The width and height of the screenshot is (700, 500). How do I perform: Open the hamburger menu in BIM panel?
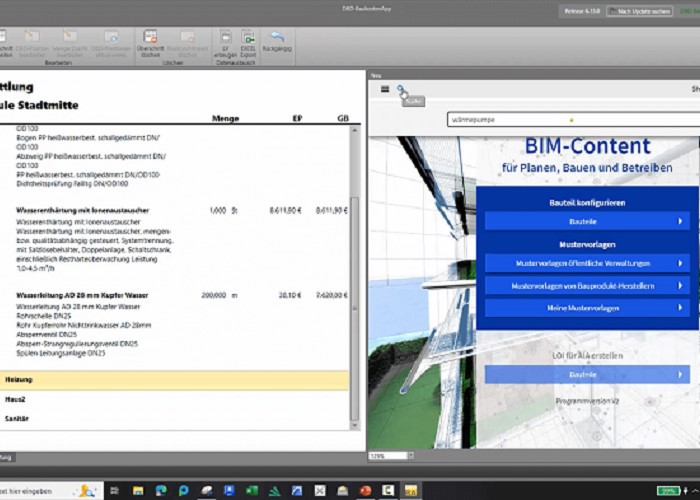click(385, 89)
